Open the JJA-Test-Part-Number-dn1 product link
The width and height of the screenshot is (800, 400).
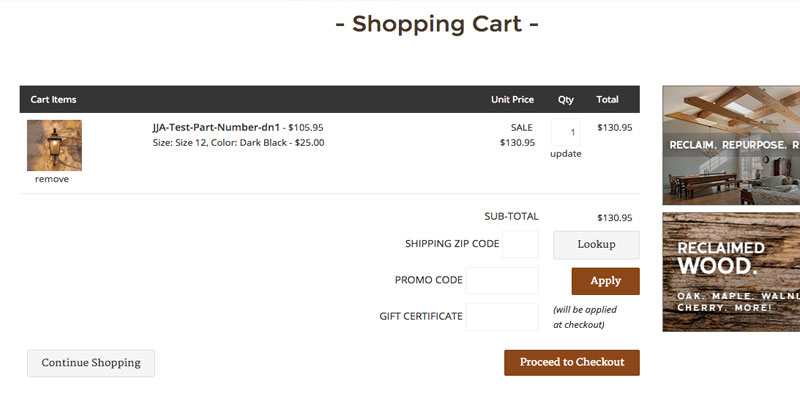click(216, 128)
